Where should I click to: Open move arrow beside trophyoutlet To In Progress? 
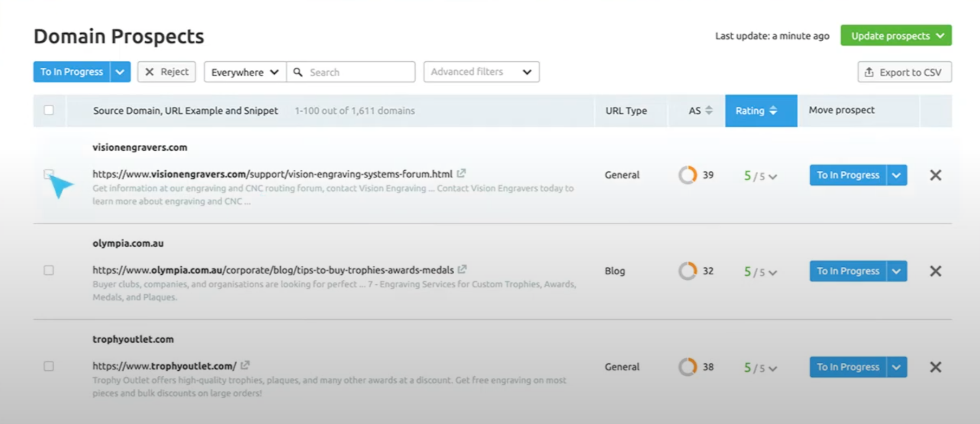coord(897,367)
